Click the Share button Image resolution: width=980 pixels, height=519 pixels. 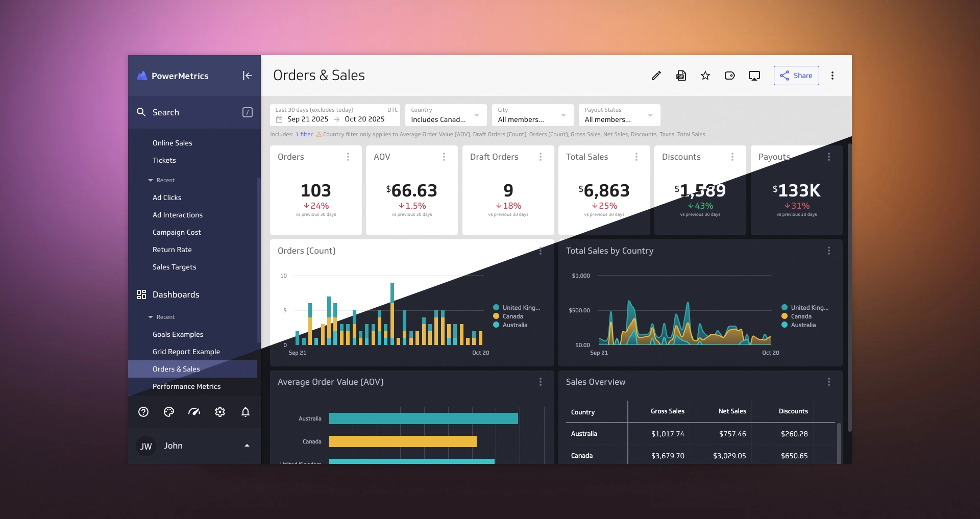point(796,76)
